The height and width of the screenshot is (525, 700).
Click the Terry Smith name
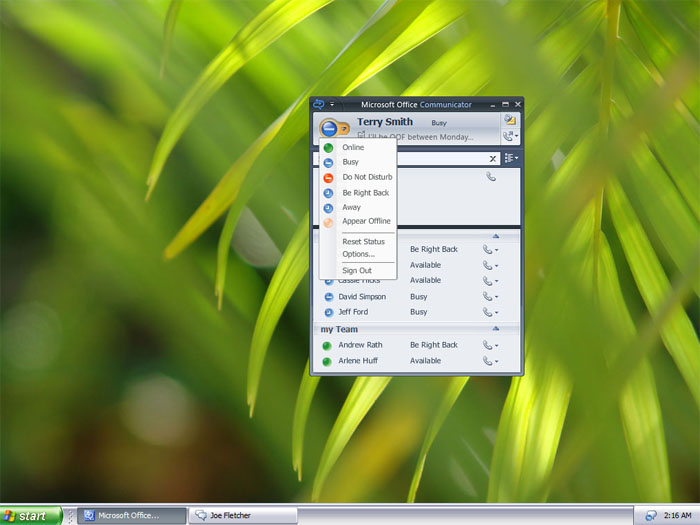tap(385, 122)
